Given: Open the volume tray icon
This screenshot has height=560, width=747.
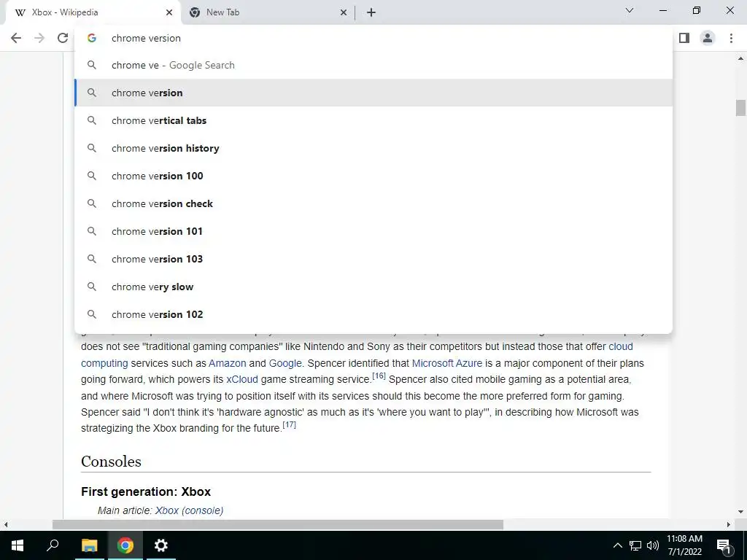Looking at the screenshot, I should (x=653, y=545).
